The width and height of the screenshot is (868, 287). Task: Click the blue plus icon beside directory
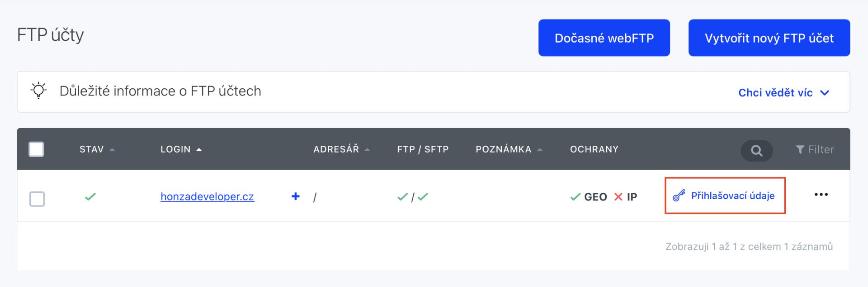pos(295,196)
